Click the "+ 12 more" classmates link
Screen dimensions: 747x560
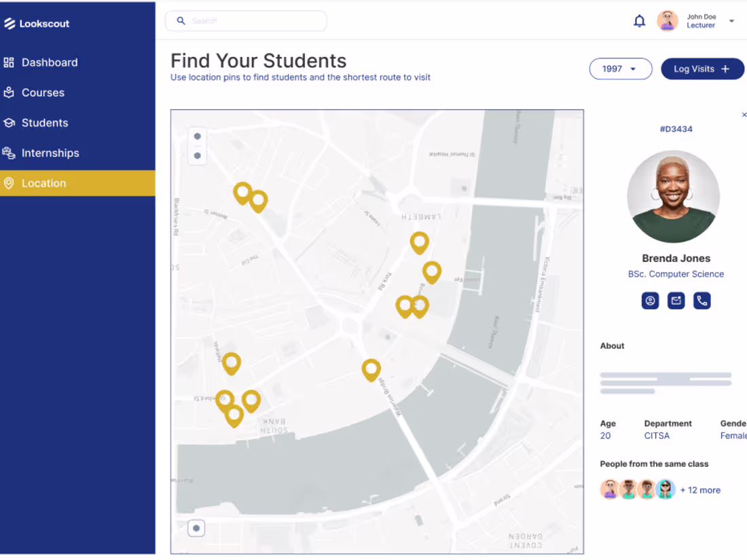[700, 490]
